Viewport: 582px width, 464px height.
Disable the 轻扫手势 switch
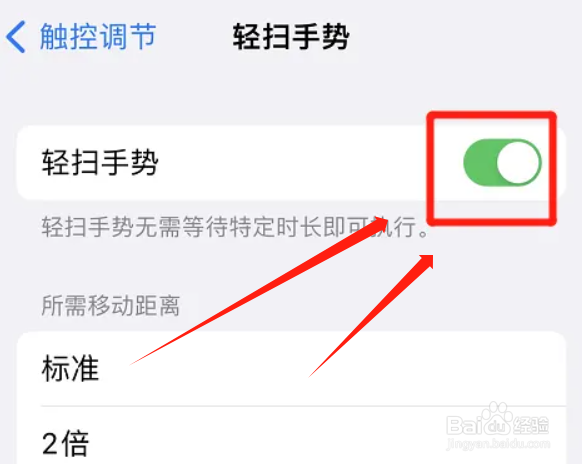pos(503,163)
